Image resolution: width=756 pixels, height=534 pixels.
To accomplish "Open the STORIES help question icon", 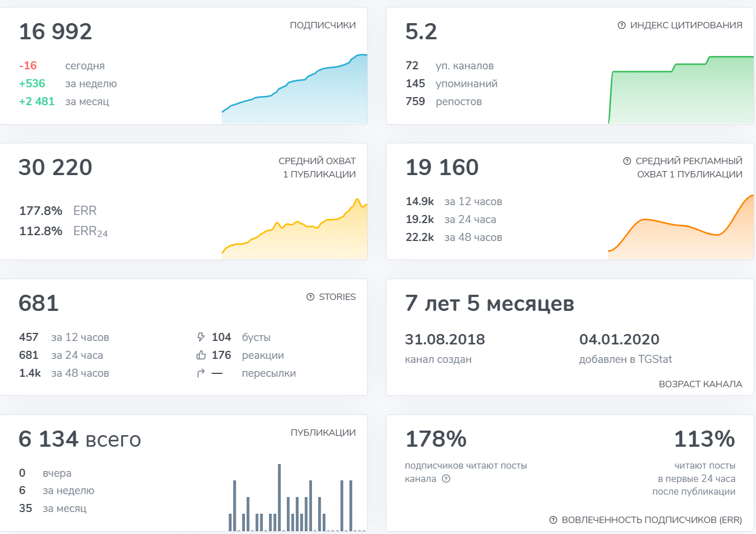I will click(310, 297).
